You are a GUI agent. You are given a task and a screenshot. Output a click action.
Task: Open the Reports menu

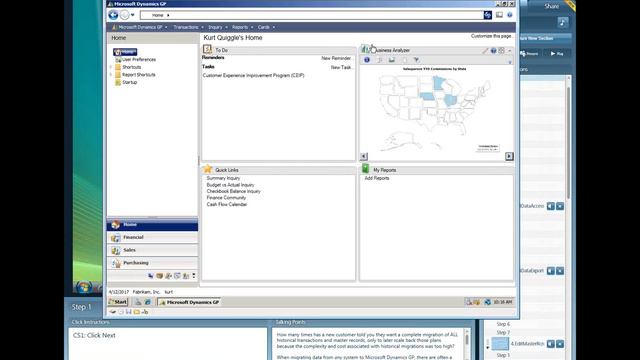pos(242,27)
